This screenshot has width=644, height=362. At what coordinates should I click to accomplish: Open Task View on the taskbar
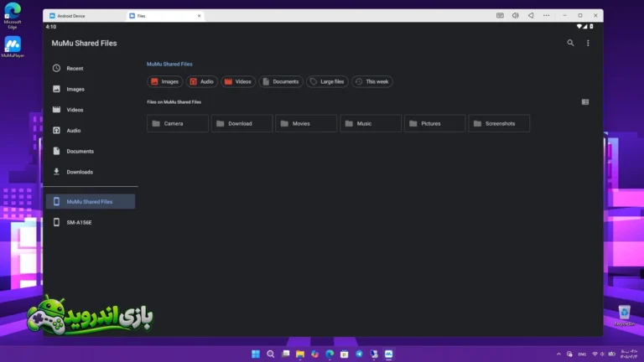pyautogui.click(x=285, y=354)
